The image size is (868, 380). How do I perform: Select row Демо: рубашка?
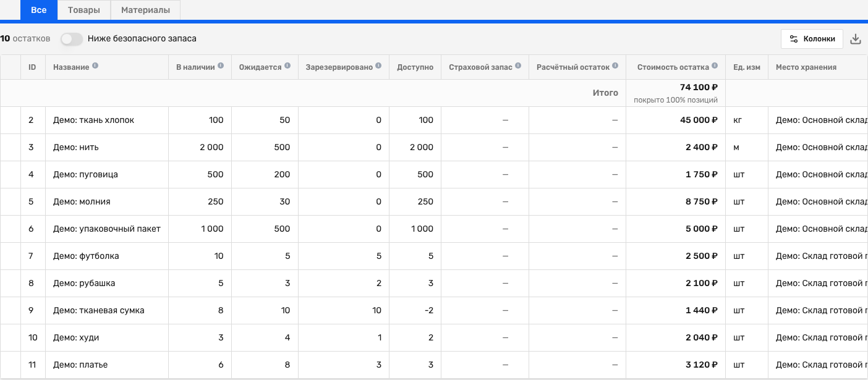(434, 283)
